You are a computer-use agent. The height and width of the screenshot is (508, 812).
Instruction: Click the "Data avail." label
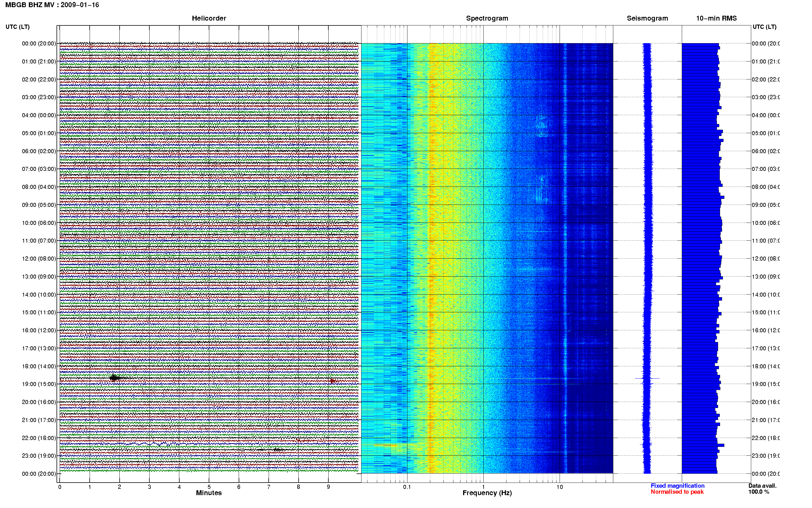762,486
